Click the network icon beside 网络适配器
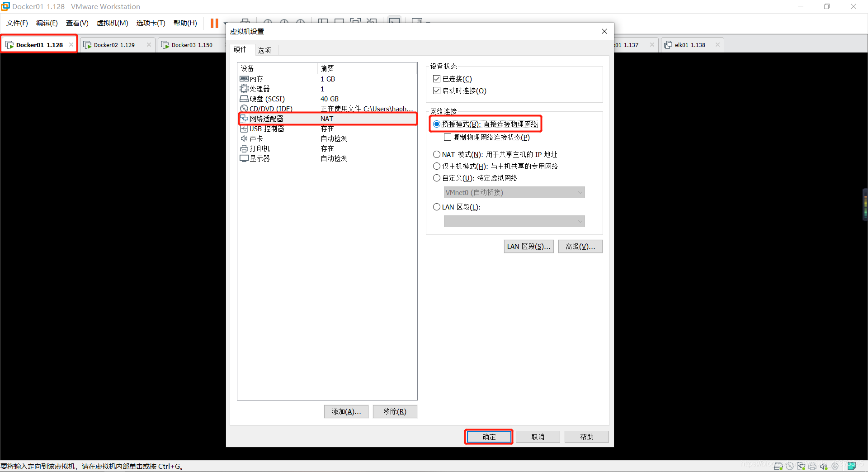The width and height of the screenshot is (868, 472). (x=244, y=119)
